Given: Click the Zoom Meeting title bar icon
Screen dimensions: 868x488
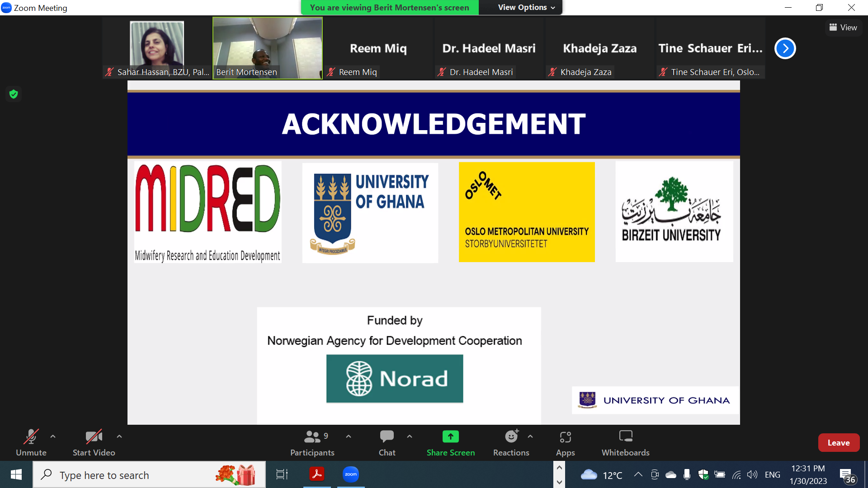Looking at the screenshot, I should 6,8.
